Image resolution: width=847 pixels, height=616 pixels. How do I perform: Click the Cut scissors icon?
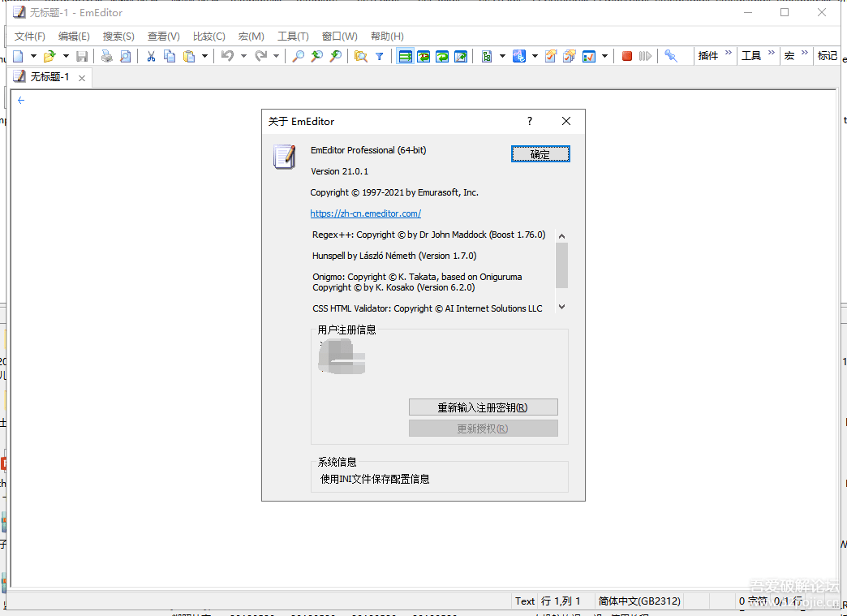151,56
